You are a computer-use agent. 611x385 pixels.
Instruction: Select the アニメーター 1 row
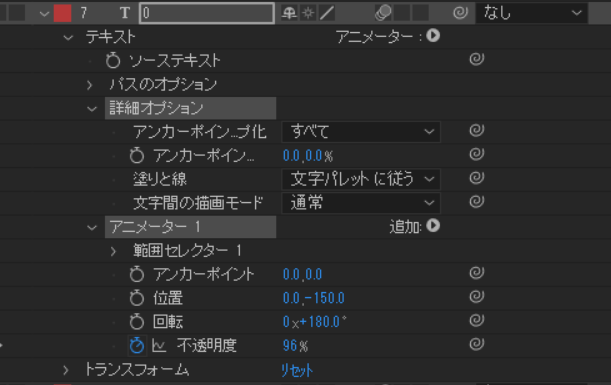point(191,227)
